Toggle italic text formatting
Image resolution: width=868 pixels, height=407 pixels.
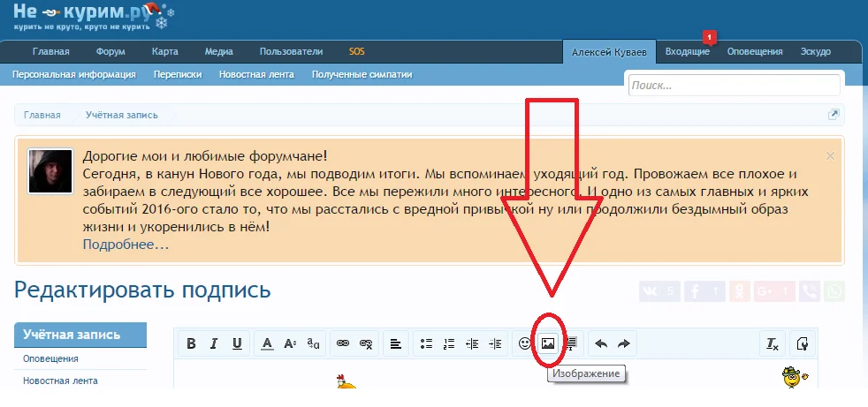coord(213,343)
